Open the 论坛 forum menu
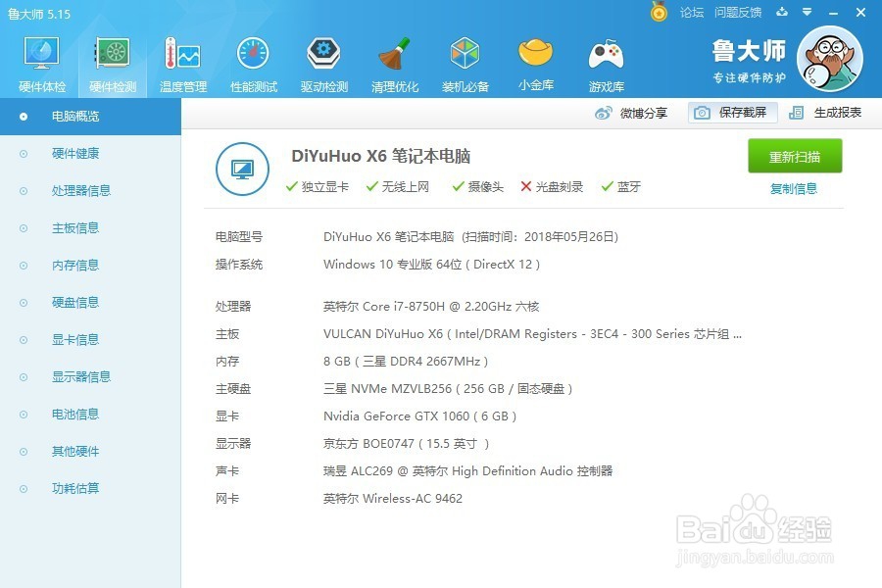 coord(692,13)
